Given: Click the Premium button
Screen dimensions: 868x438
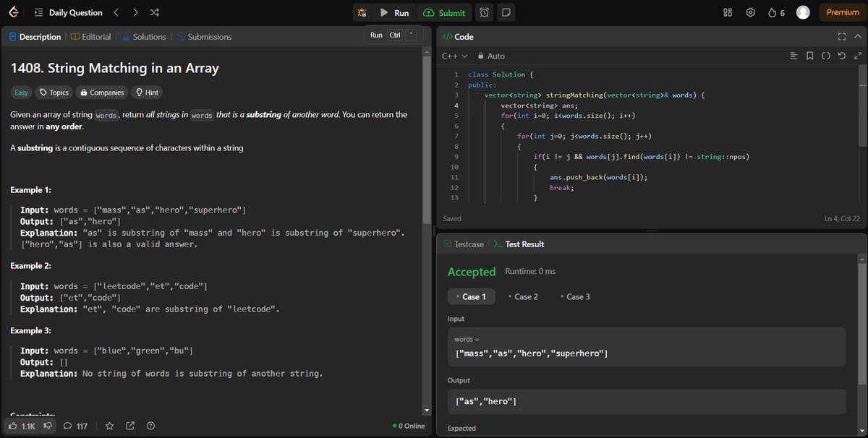Looking at the screenshot, I should tap(843, 12).
